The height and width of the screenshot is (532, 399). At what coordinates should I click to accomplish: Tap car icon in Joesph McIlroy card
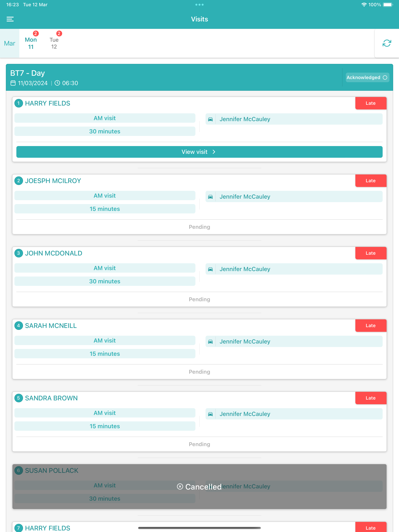(210, 196)
